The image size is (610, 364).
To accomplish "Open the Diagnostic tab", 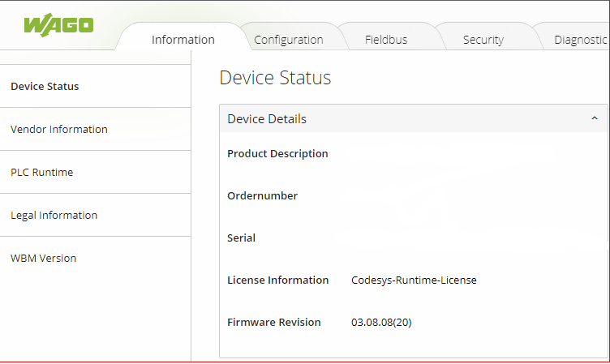I will tap(581, 39).
